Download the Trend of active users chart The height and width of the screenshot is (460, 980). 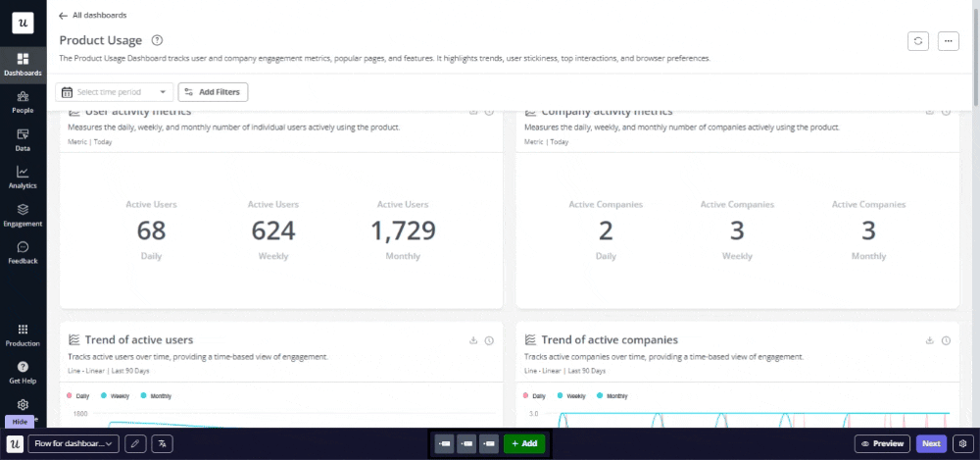pos(473,340)
